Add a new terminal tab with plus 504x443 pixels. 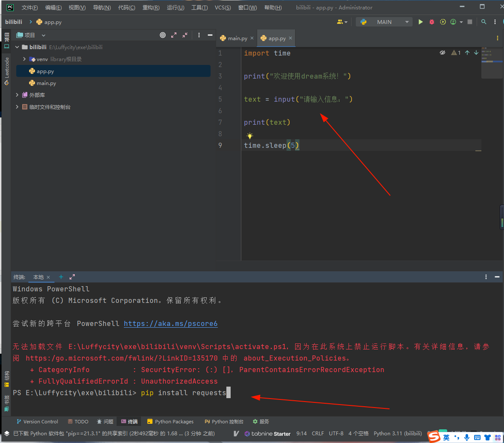click(x=61, y=277)
